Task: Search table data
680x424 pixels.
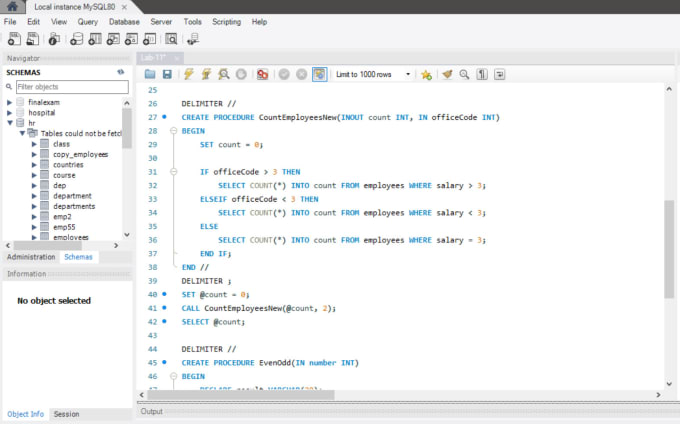Action: tap(171, 39)
